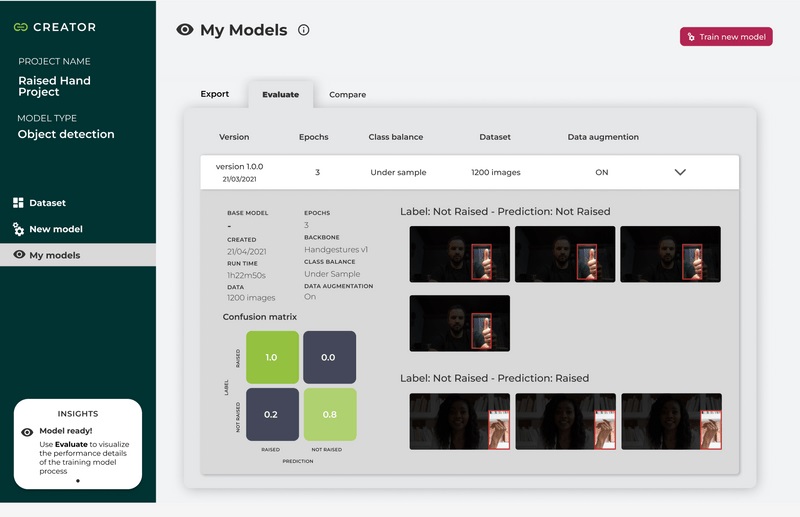The height and width of the screenshot is (517, 800).
Task: Click confusion matrix cell showing 0.0
Action: click(x=330, y=357)
